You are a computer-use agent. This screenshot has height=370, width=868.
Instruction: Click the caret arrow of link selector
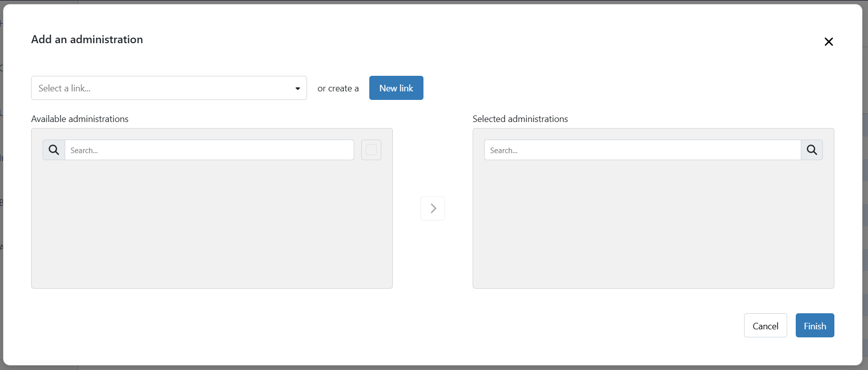298,88
